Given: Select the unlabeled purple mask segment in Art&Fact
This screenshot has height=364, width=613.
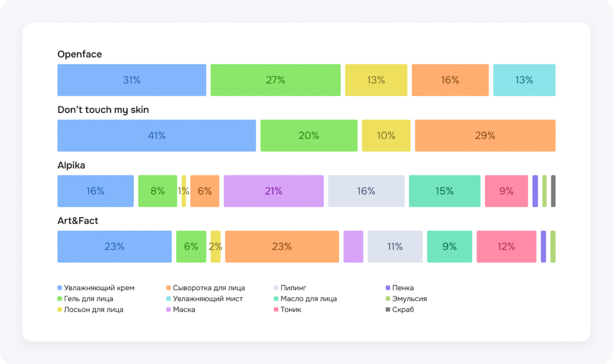Looking at the screenshot, I should [353, 247].
